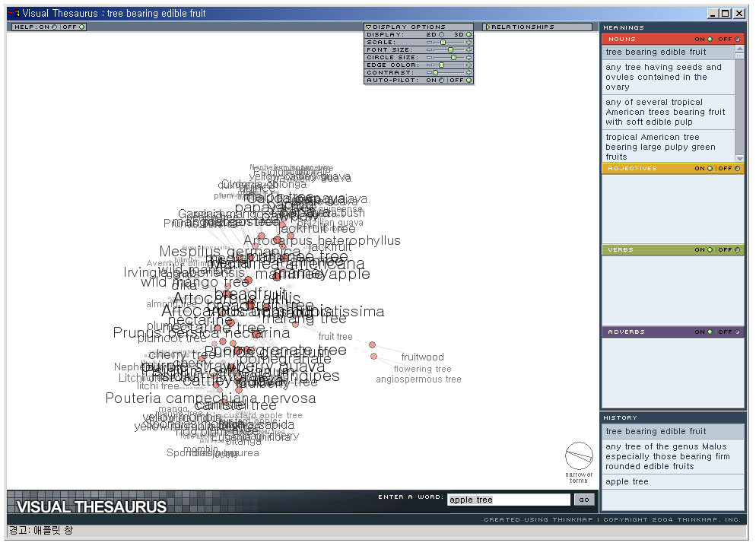Click the 'Artocarpus heterophyllus' word in the graph
The width and height of the screenshot is (756, 549).
coord(322,240)
